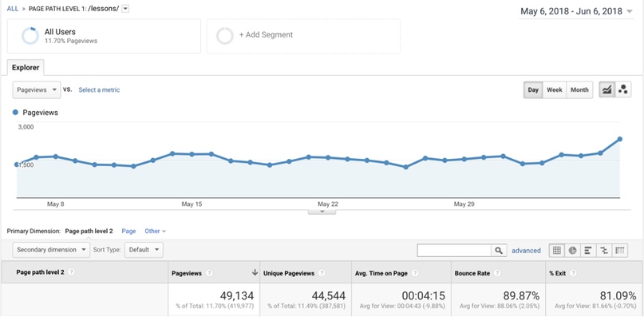Click + Add Segment

coord(267,35)
